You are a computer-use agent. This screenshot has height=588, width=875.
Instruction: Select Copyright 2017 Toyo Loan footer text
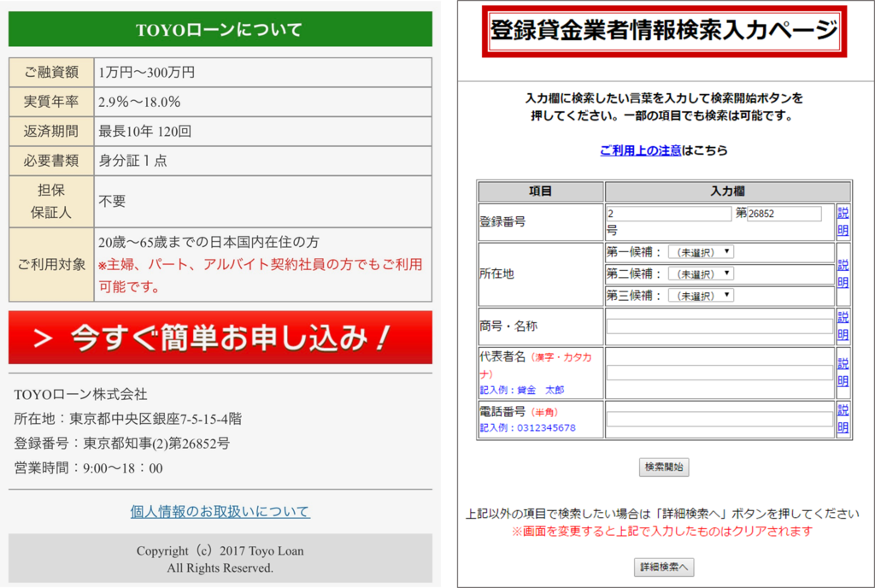(220, 559)
